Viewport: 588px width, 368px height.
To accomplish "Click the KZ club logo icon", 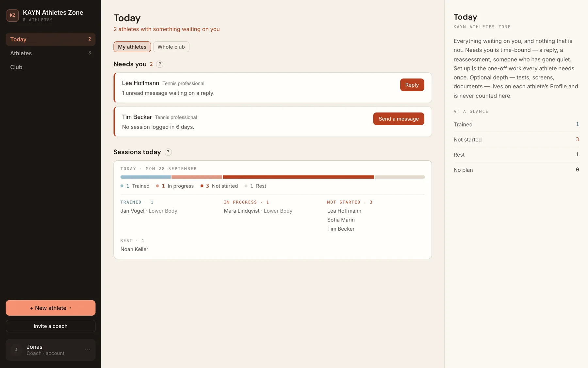I will 12,15.
